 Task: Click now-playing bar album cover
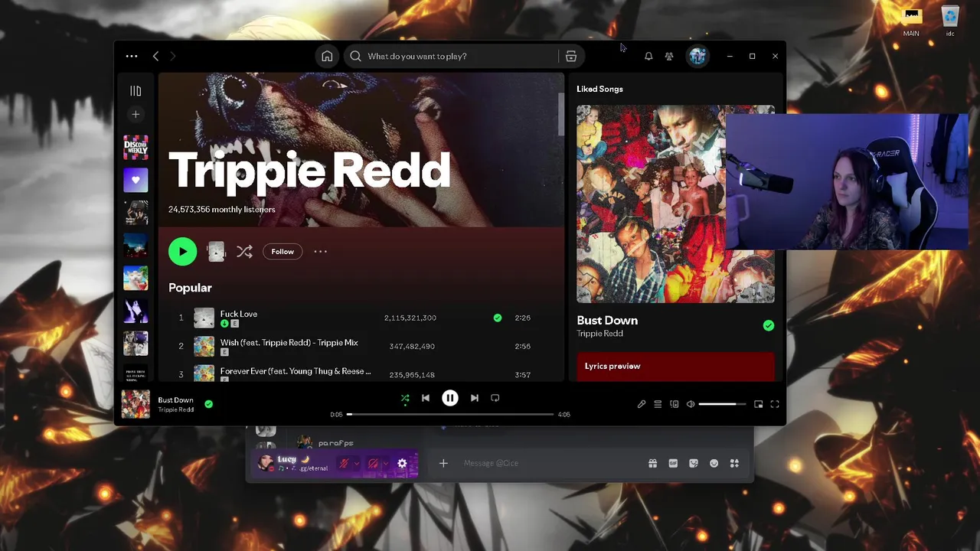point(136,404)
